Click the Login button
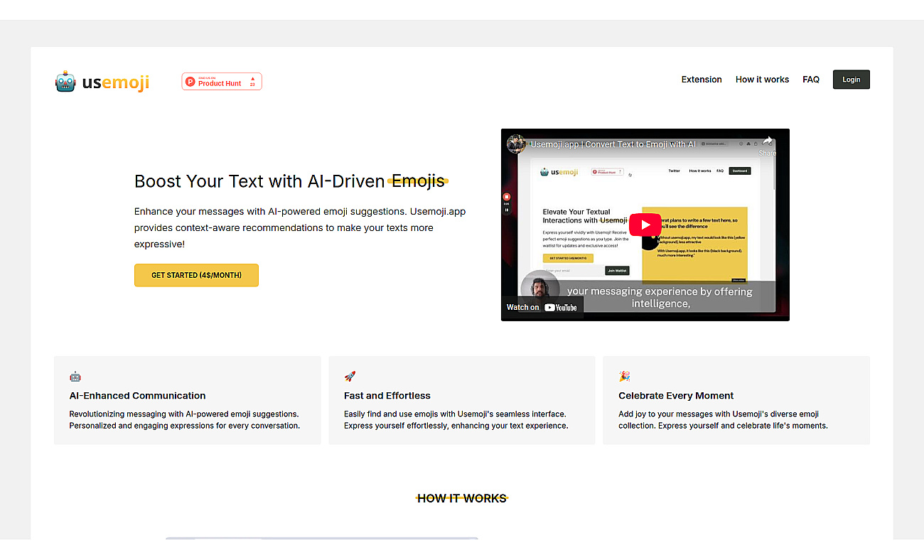 tap(852, 80)
